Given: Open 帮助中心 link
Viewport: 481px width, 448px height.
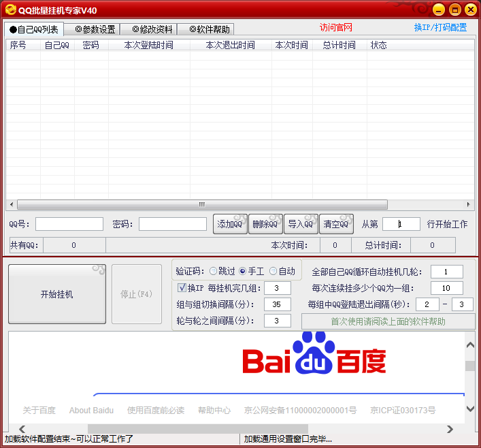Looking at the screenshot, I should click(x=214, y=411).
